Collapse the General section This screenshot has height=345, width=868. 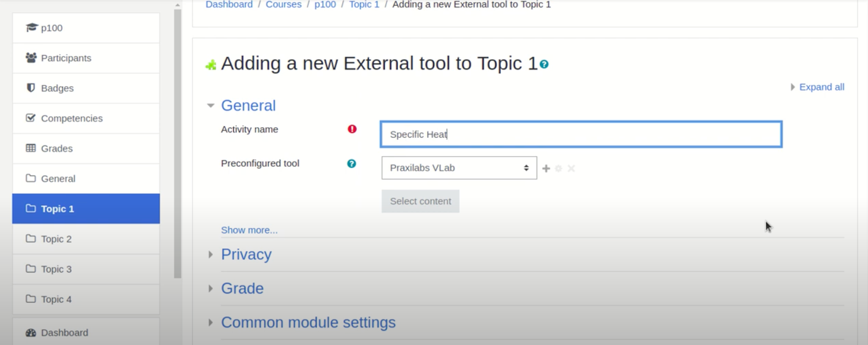coord(248,105)
